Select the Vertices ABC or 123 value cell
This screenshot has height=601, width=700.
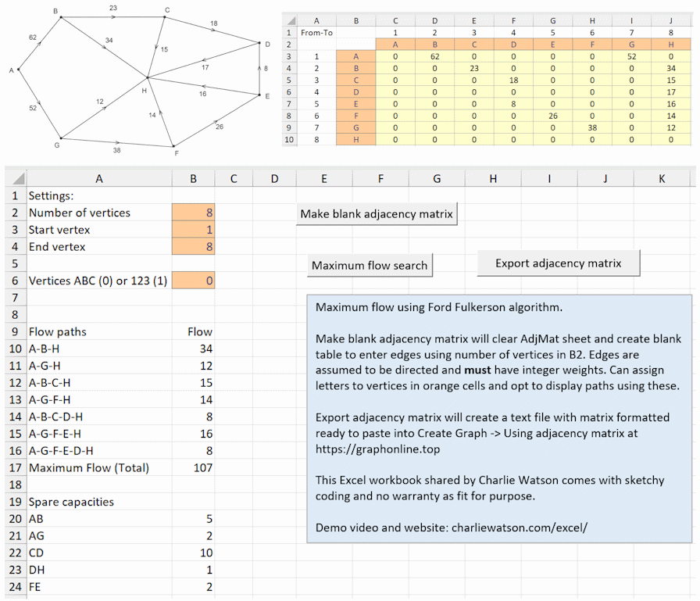tap(194, 281)
